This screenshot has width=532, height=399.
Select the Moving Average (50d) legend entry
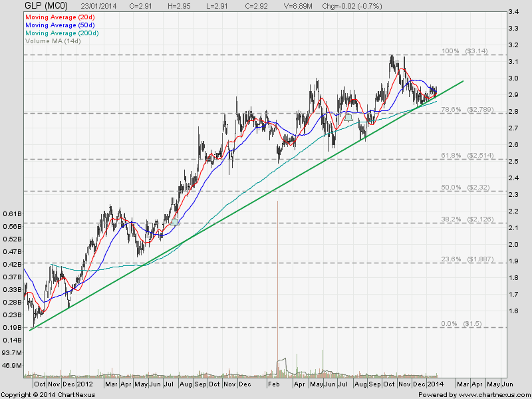(x=60, y=25)
